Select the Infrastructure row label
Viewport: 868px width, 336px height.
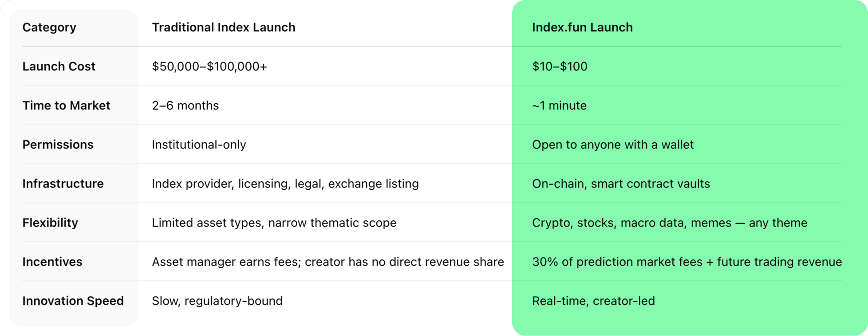pos(63,184)
